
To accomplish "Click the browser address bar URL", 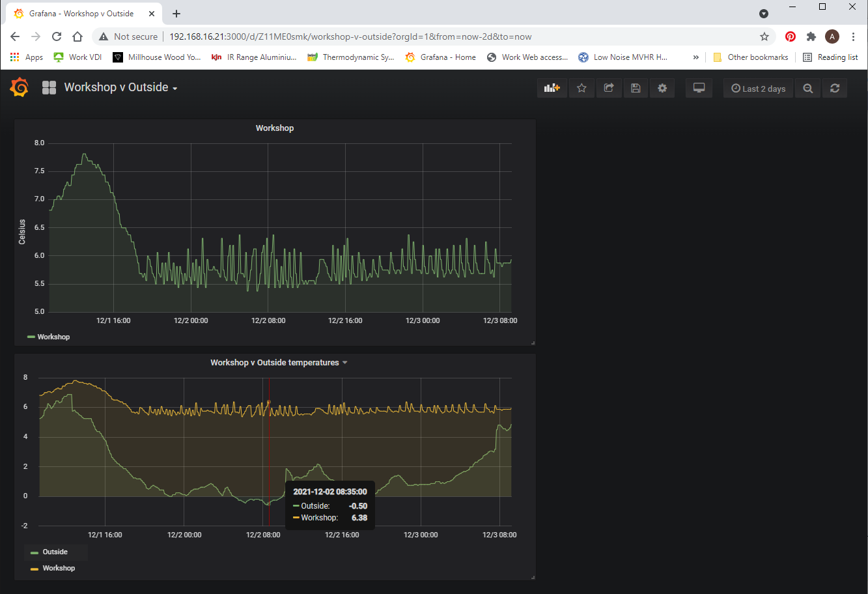I will [350, 36].
